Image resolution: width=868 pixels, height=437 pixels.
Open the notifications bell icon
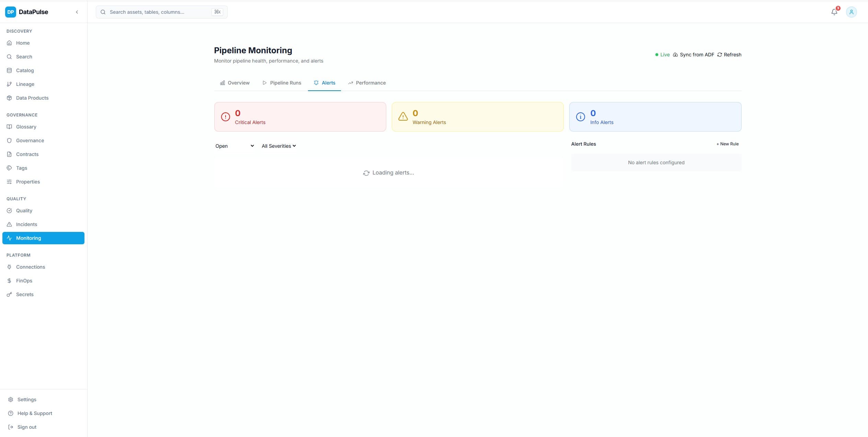834,12
